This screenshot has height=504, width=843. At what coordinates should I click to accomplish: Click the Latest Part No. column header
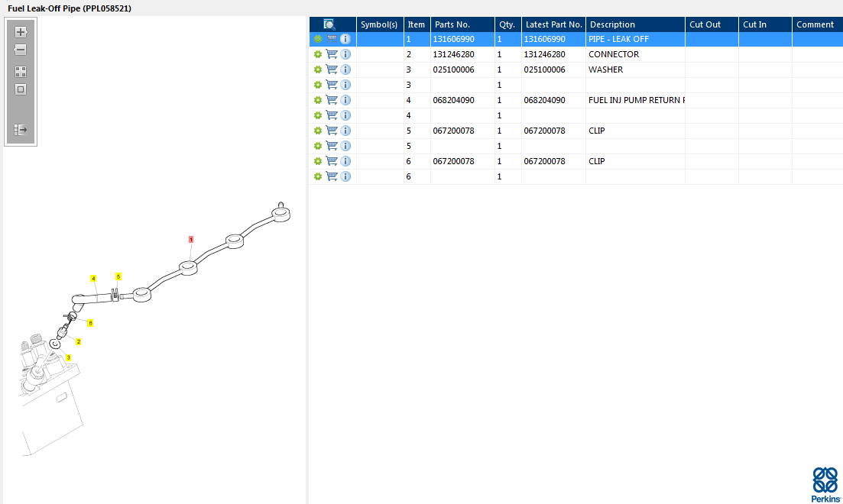coord(553,24)
